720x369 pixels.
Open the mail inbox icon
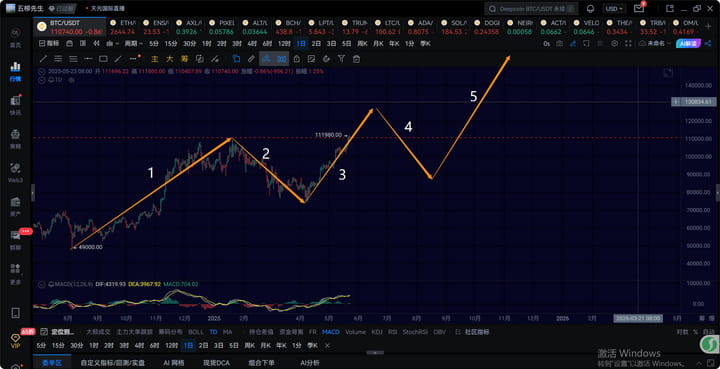coord(639,9)
